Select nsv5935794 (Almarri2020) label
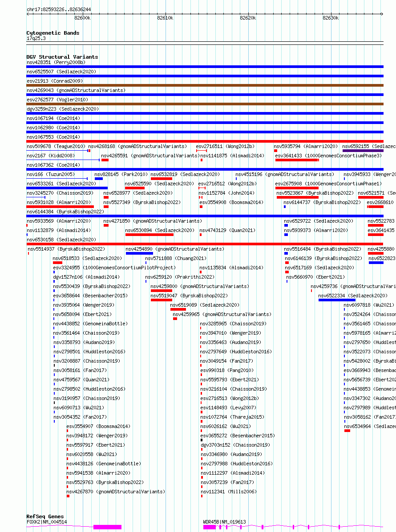The width and height of the screenshot is (396, 532). 306,146
